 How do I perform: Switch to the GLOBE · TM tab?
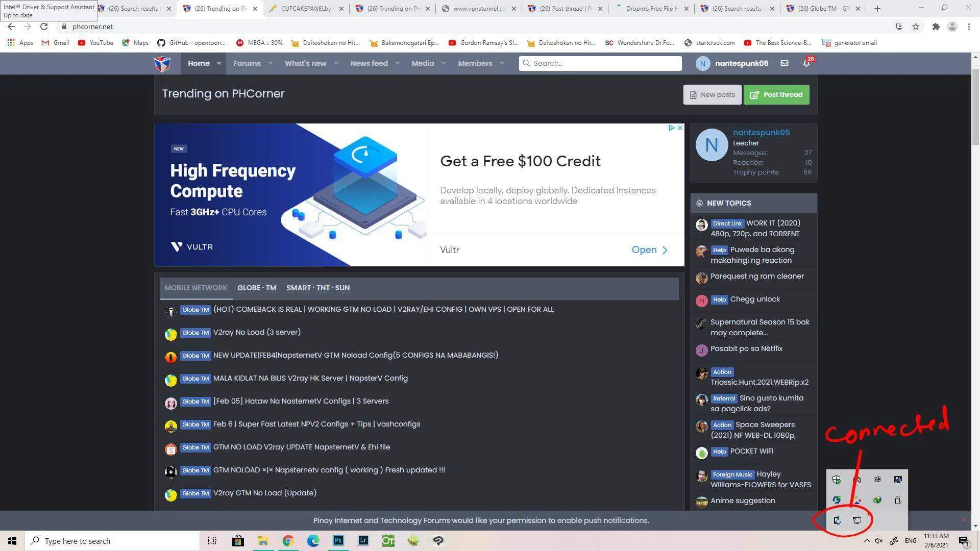[257, 288]
